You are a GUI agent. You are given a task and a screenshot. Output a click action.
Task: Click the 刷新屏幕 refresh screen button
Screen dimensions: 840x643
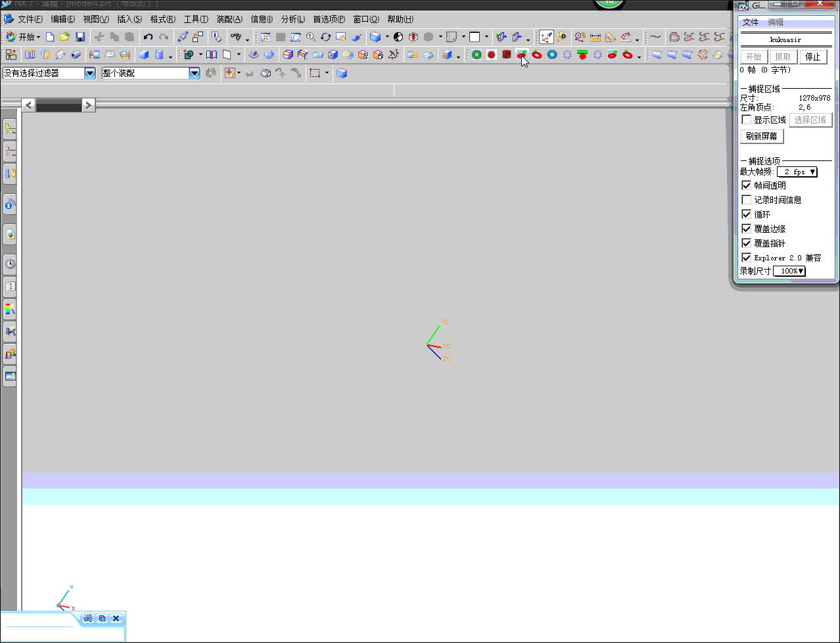pos(762,136)
